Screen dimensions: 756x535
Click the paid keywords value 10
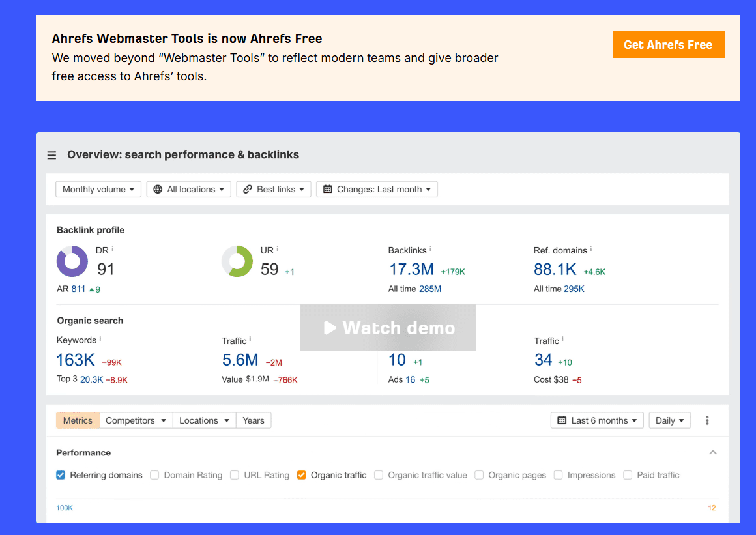(398, 360)
